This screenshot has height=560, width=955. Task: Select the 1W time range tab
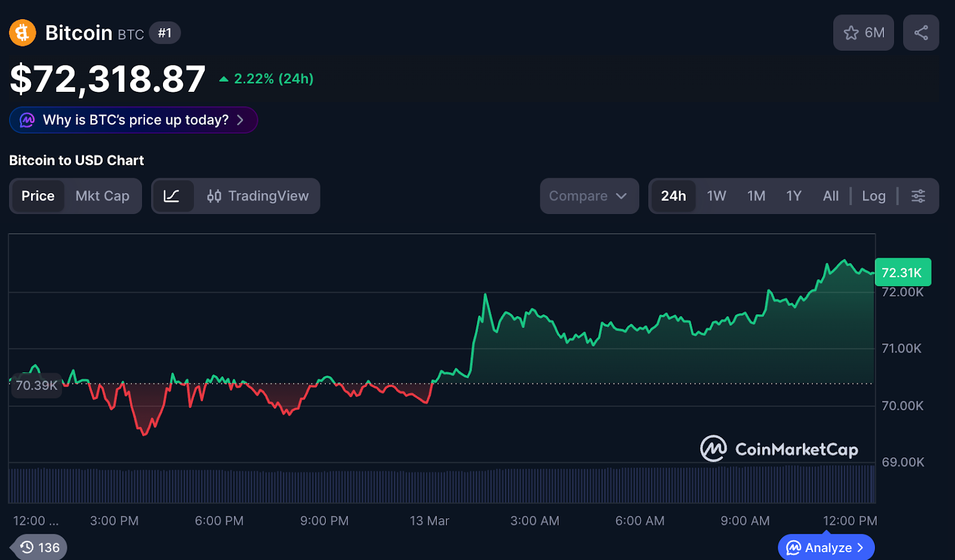click(x=716, y=196)
